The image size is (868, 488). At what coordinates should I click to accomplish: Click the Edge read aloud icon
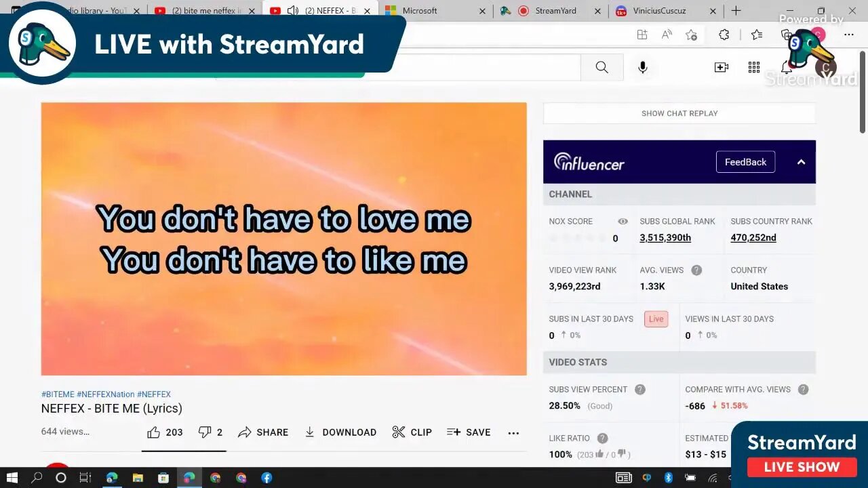tap(667, 35)
